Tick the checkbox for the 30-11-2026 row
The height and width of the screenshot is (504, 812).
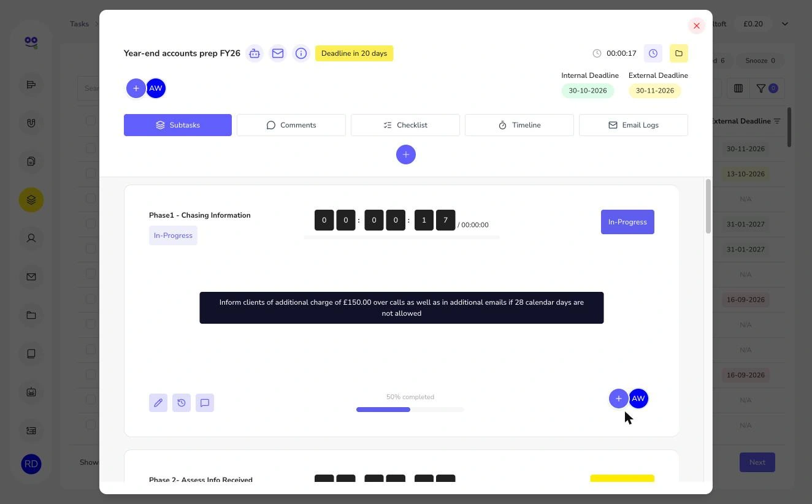point(91,148)
